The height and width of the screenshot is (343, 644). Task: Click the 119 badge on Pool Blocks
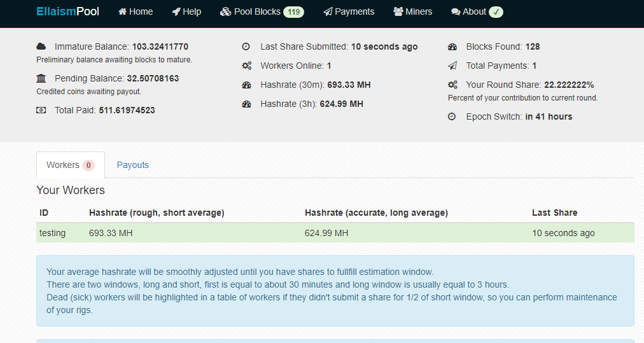(x=293, y=12)
